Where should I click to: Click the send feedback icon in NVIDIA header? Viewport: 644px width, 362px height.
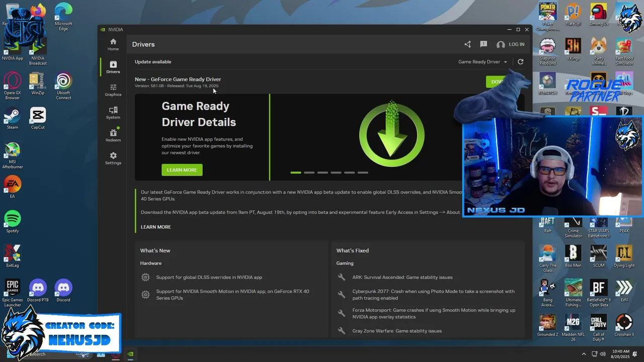pos(484,44)
